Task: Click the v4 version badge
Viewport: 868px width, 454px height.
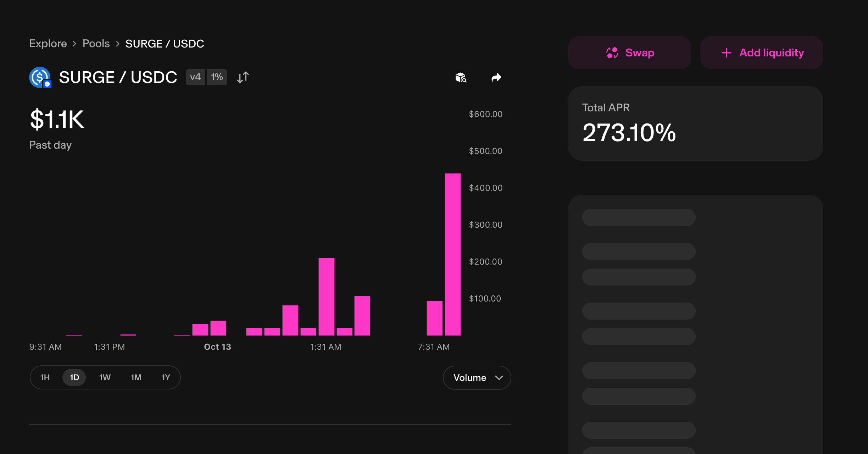Action: tap(195, 77)
